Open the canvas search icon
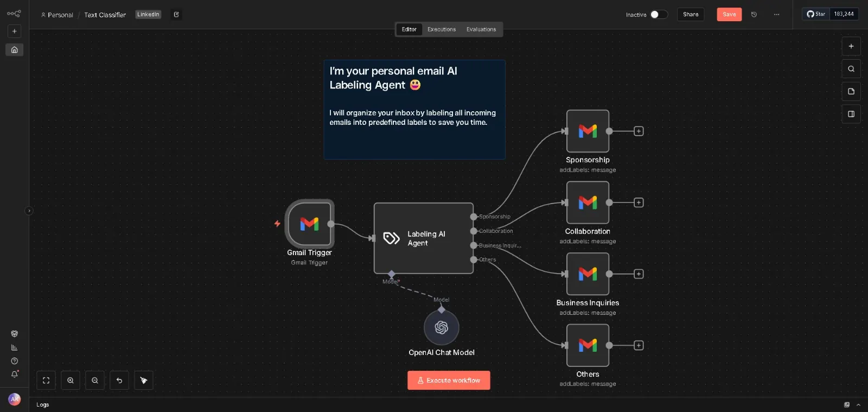The image size is (868, 412). pos(851,69)
